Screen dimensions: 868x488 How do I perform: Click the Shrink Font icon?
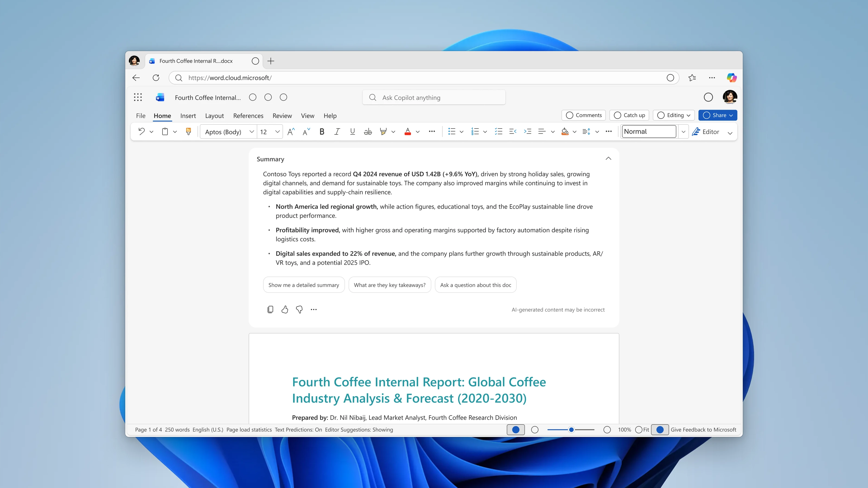point(306,132)
